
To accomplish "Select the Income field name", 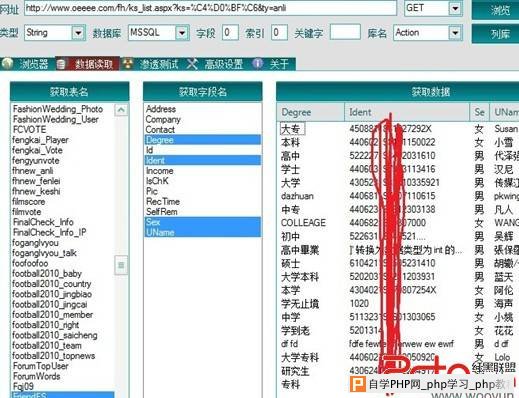I will (x=160, y=171).
